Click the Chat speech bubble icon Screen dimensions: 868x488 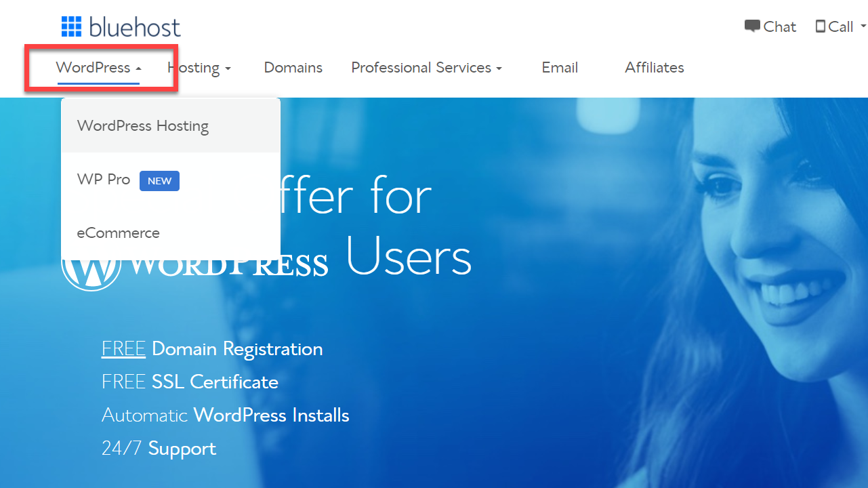coord(752,26)
